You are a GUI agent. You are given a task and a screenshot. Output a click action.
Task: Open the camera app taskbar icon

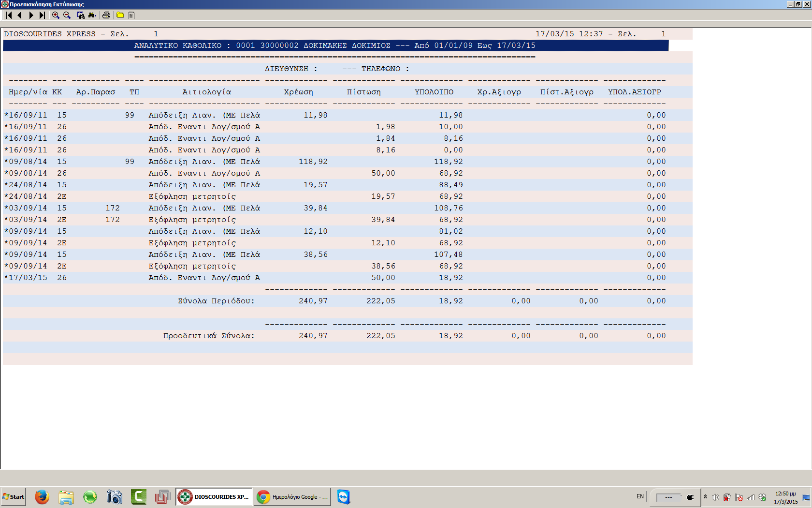(x=114, y=497)
